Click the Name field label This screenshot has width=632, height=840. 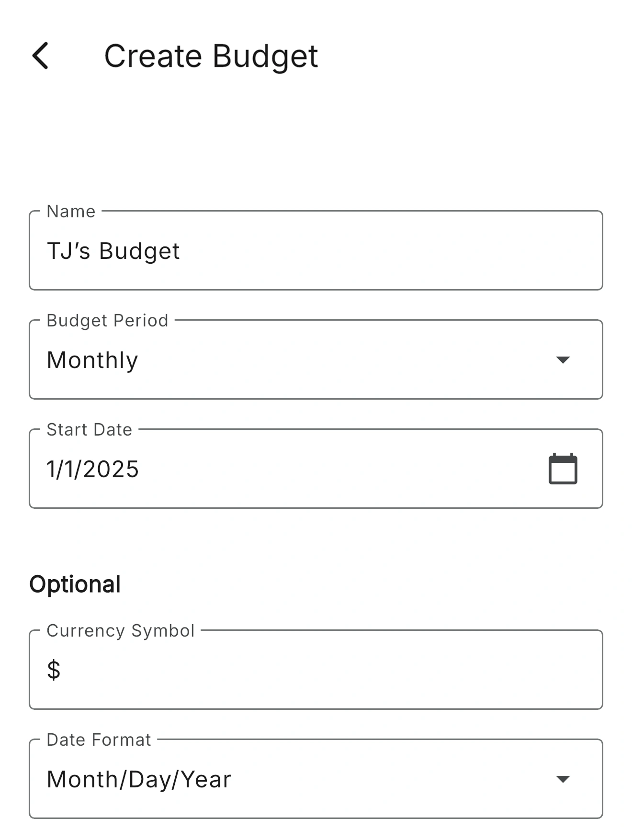[70, 211]
